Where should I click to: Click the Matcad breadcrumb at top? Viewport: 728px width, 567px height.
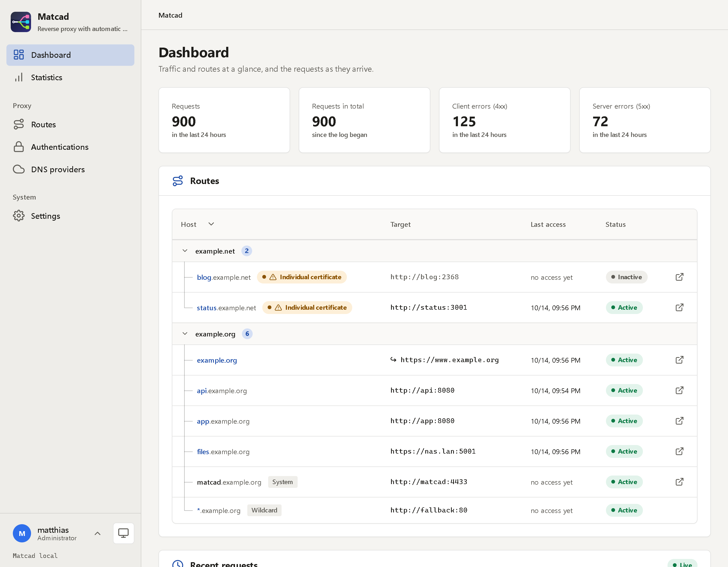(170, 15)
